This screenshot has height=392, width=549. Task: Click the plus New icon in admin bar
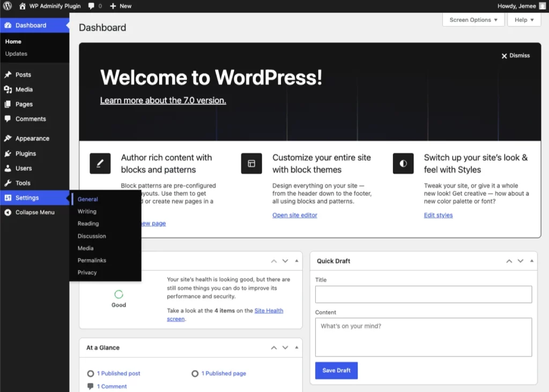113,6
